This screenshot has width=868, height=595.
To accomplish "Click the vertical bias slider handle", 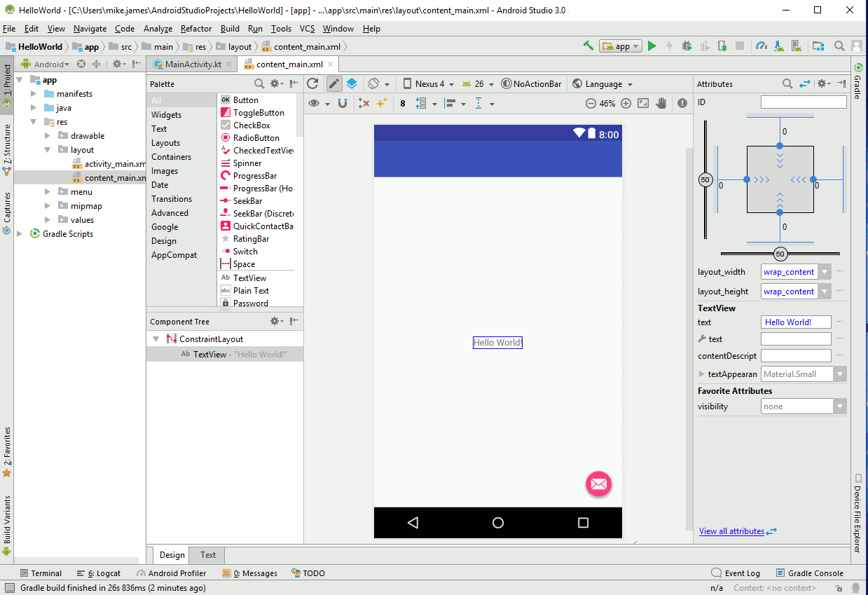I will (705, 180).
